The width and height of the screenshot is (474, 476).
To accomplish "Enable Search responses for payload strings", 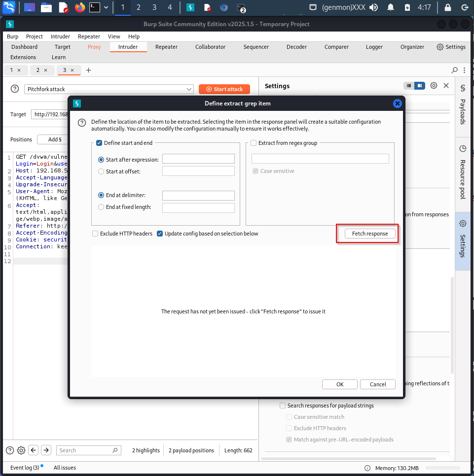I will click(x=283, y=406).
